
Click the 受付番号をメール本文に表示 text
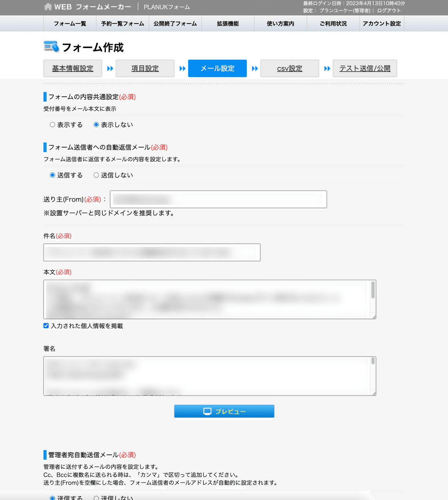click(x=80, y=109)
